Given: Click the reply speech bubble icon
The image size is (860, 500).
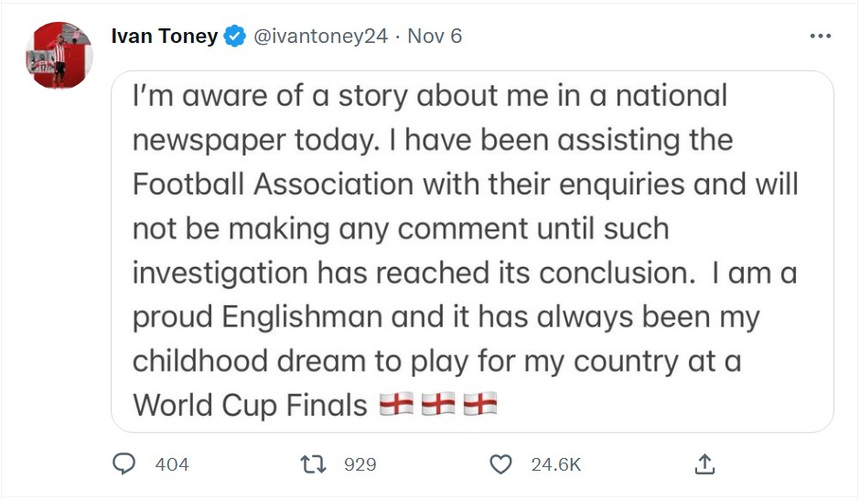Looking at the screenshot, I should [125, 464].
